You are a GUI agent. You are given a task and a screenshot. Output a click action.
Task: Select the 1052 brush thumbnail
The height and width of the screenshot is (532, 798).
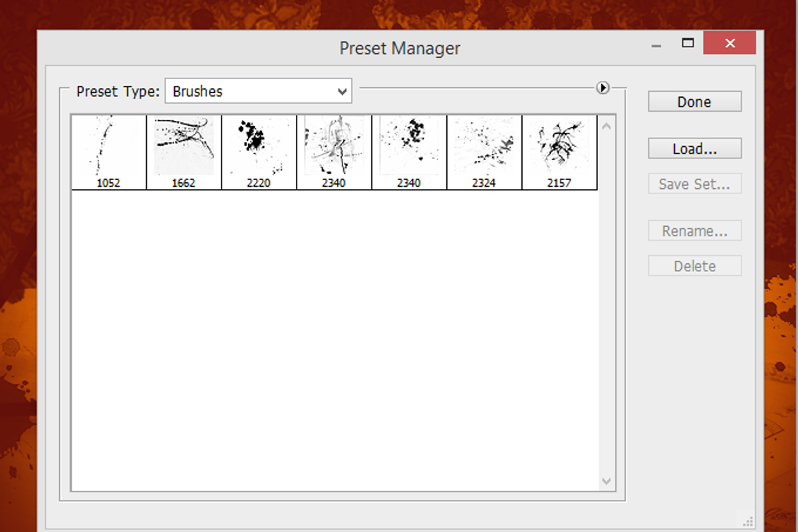pyautogui.click(x=109, y=152)
